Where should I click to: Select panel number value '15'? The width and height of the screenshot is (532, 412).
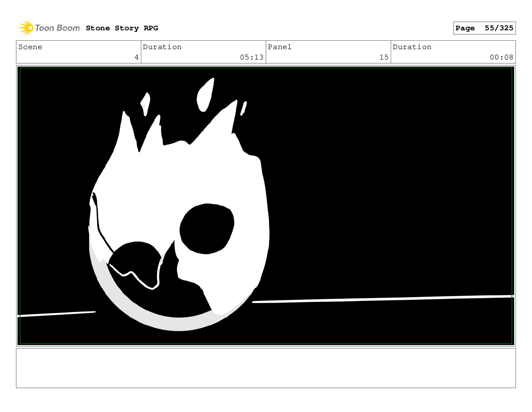pos(384,57)
